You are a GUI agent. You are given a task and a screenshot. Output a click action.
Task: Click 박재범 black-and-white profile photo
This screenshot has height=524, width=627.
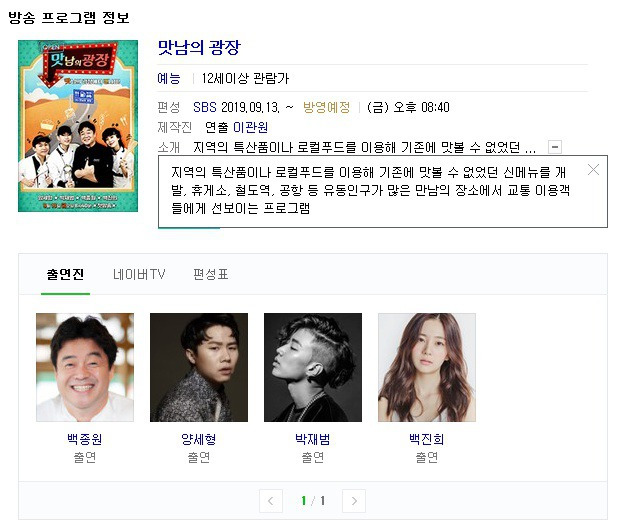click(313, 367)
